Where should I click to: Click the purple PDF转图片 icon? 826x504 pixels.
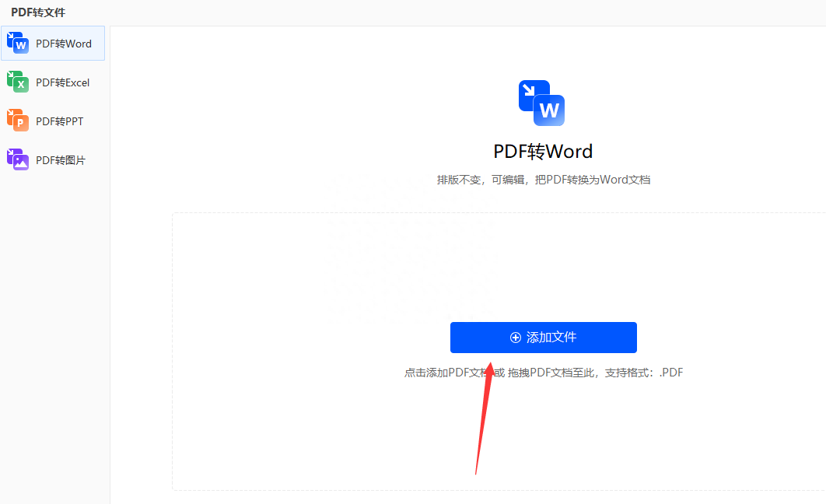[17, 159]
